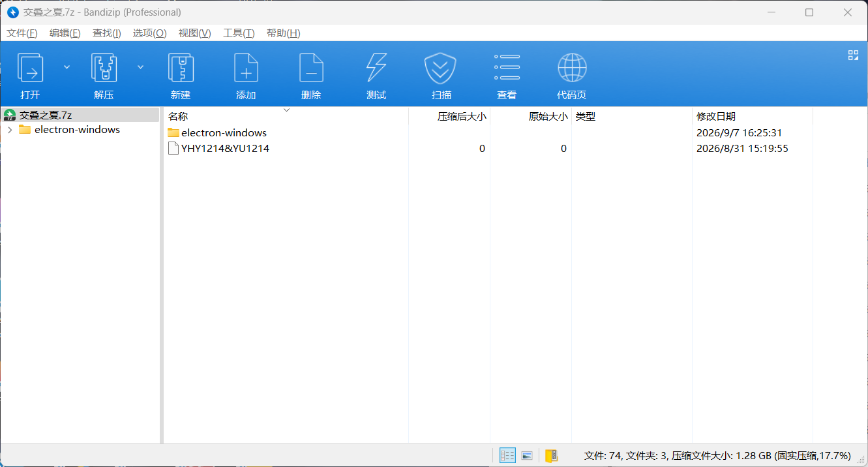Select the YHY1214&YU1214 file row

[x=488, y=148]
